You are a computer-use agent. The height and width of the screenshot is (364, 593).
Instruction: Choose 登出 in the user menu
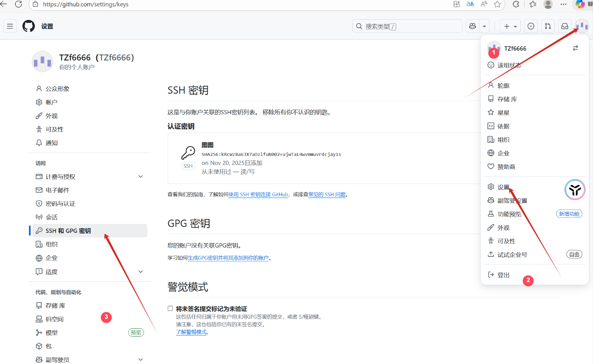coord(503,275)
